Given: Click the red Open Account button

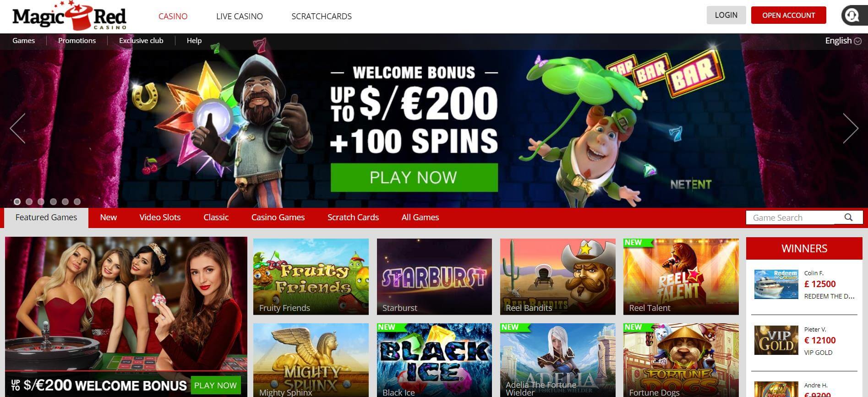Looking at the screenshot, I should 788,15.
